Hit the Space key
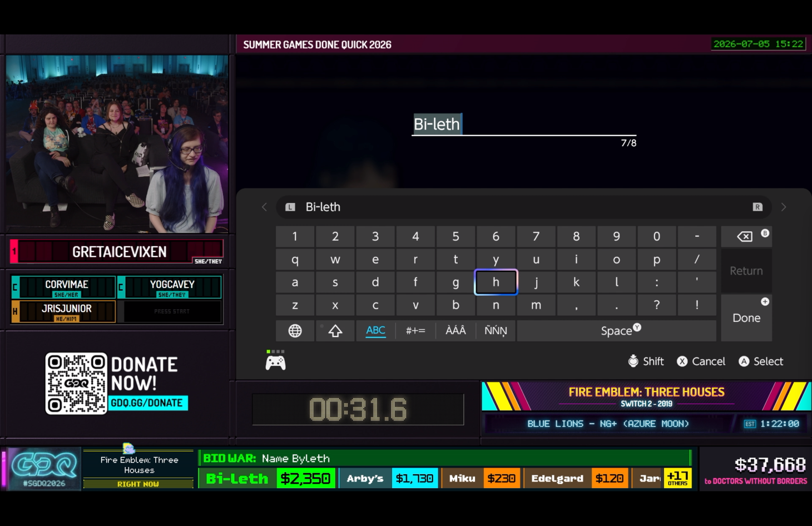 point(617,330)
